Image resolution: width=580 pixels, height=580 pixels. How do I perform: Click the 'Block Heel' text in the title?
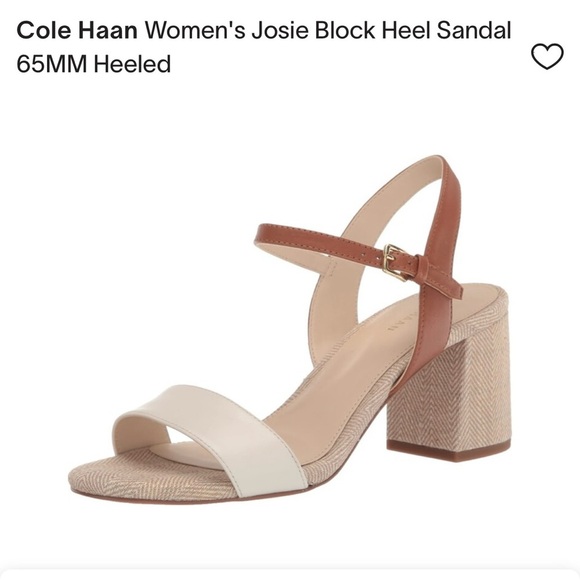point(373,30)
